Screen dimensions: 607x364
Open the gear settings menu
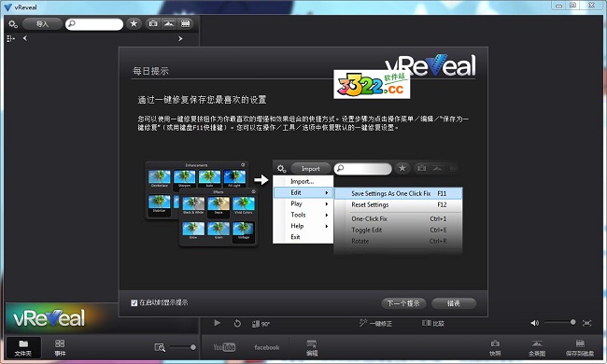[x=13, y=24]
